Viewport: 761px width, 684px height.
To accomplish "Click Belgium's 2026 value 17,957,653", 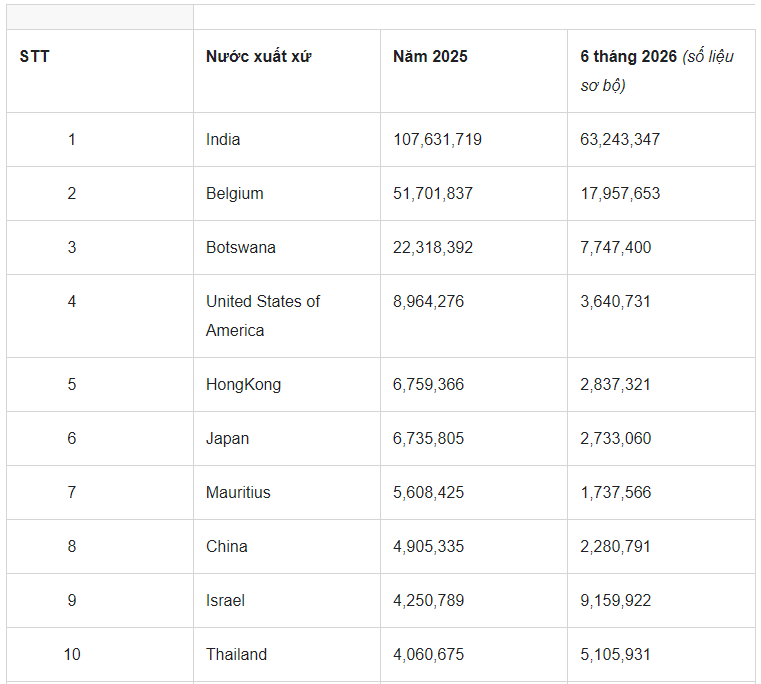I will pos(620,193).
